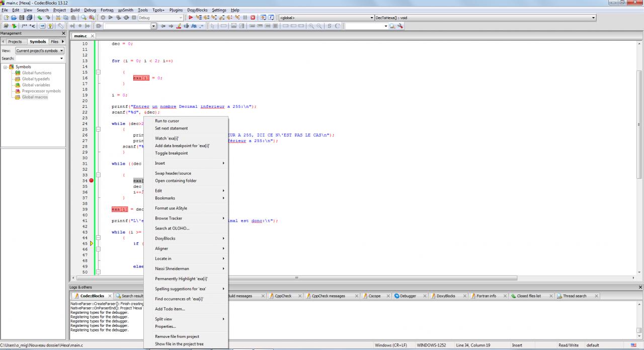This screenshot has width=644, height=350.
Task: Select Global functions in Symbols tree
Action: (36, 73)
